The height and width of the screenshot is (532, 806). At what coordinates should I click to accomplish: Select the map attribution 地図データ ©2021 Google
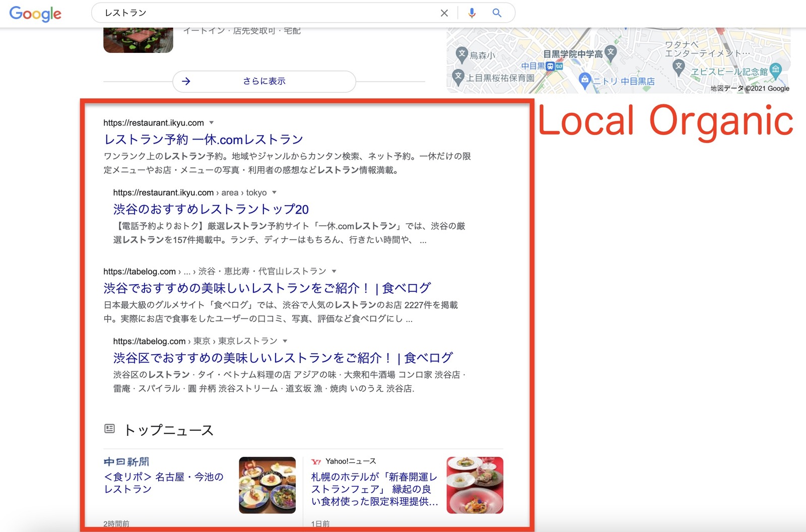(750, 88)
